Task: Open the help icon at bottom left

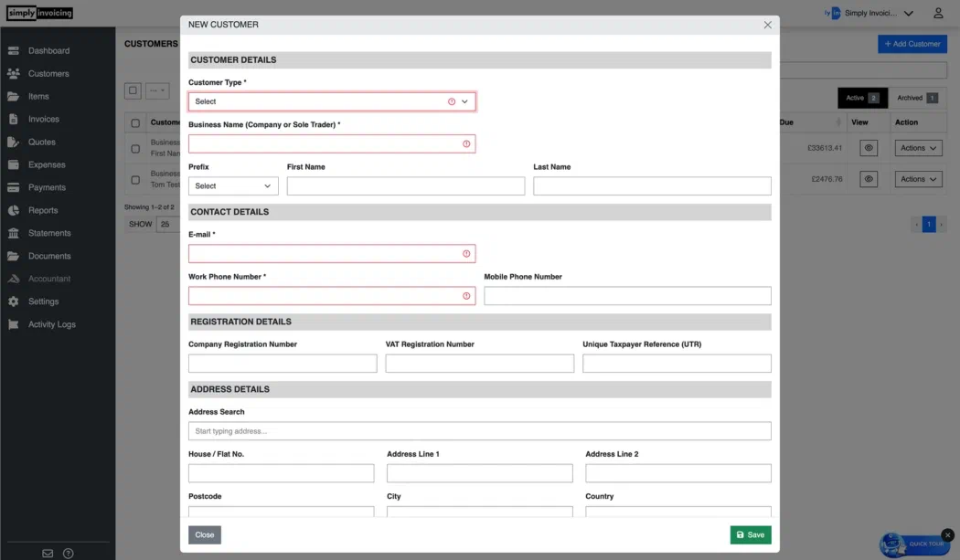Action: point(67,553)
